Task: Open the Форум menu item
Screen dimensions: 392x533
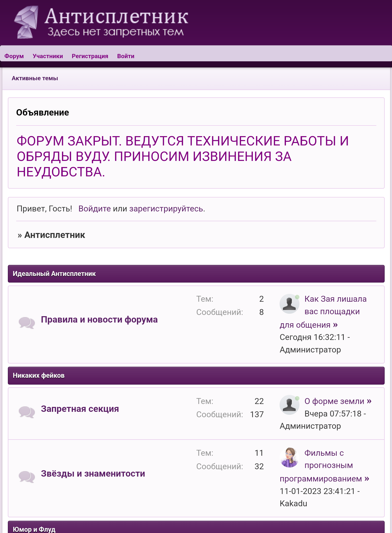Action: pyautogui.click(x=14, y=56)
